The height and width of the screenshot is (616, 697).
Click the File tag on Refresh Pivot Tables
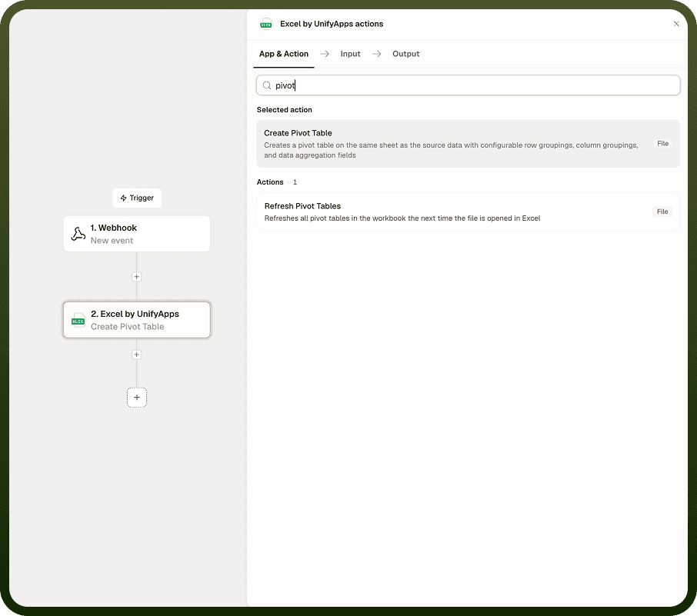click(662, 211)
